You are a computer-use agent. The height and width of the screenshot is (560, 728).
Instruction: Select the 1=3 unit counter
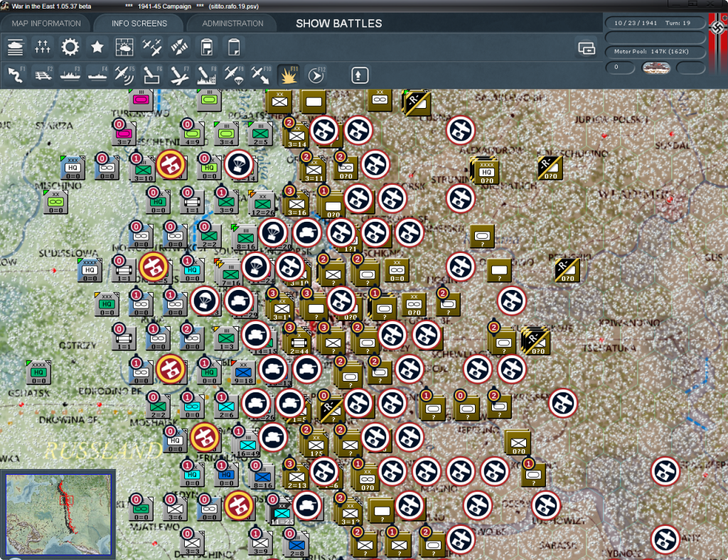[x=227, y=339]
